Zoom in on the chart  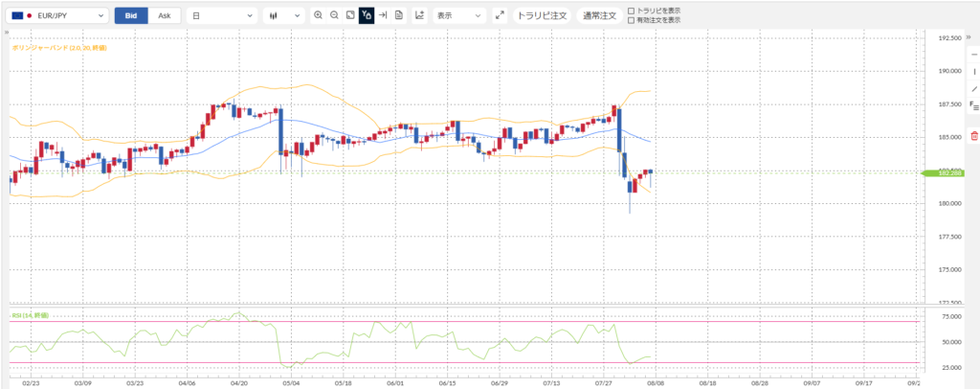[x=319, y=15]
